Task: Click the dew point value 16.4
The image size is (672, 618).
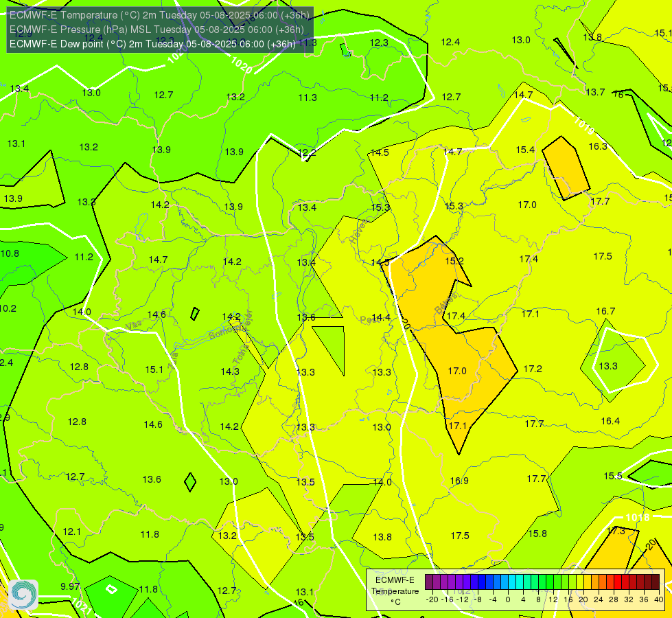Action: pos(610,421)
